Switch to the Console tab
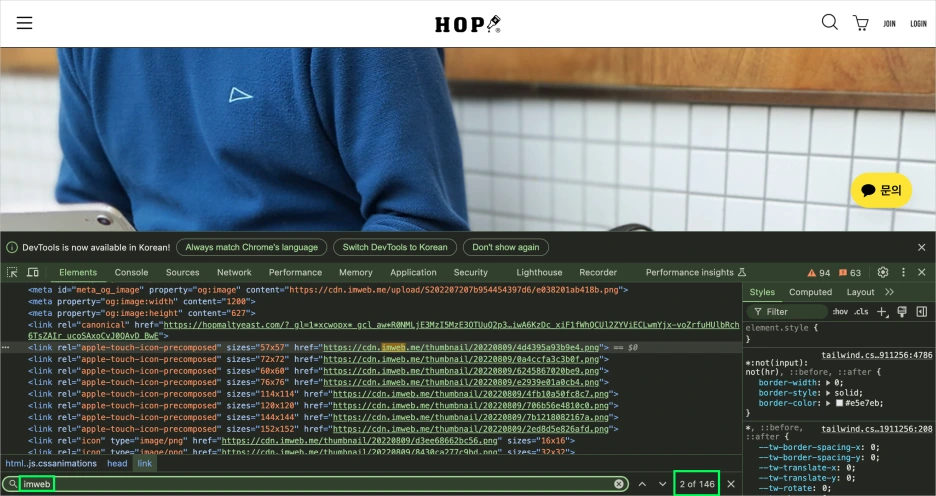This screenshot has width=936, height=496. (131, 272)
